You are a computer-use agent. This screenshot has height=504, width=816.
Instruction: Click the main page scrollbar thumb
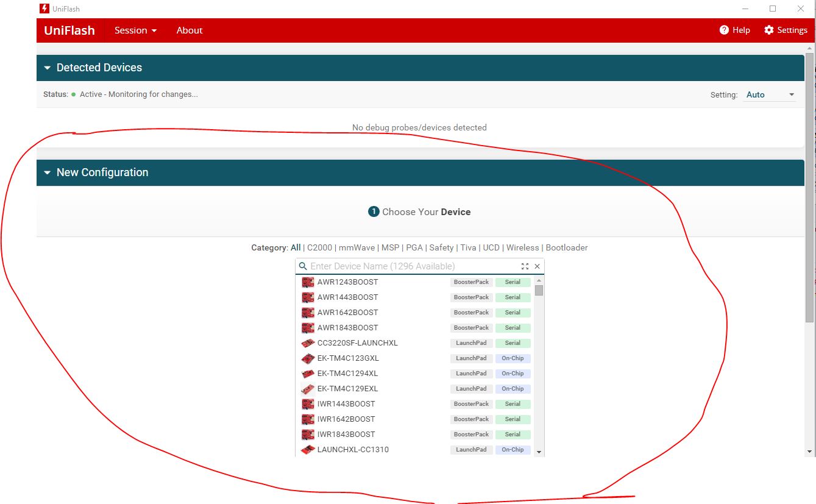(x=809, y=188)
